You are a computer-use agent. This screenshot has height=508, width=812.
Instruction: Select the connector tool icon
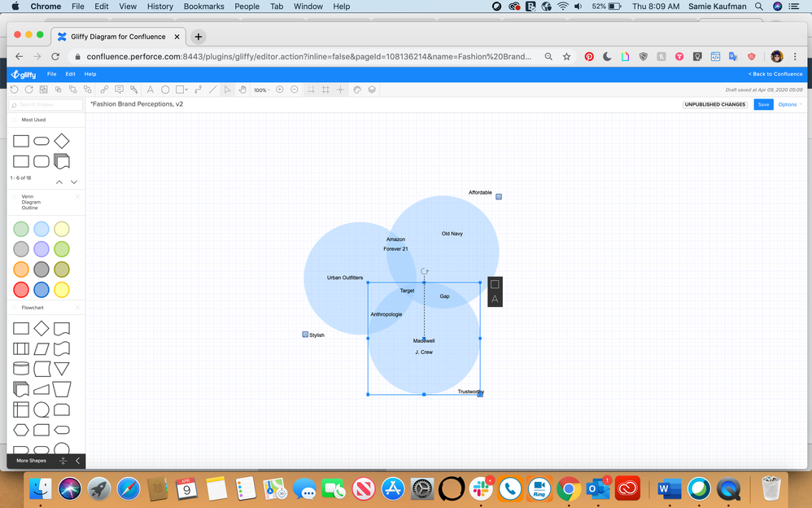pyautogui.click(x=198, y=90)
